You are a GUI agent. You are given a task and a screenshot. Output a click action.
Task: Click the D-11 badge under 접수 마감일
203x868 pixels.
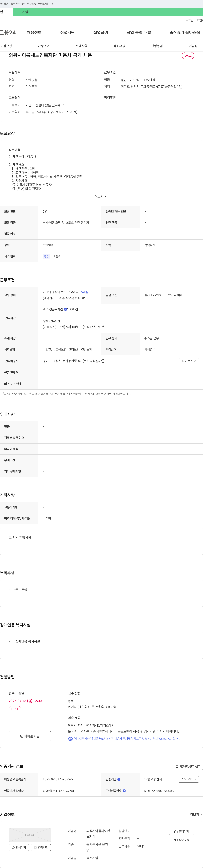[x=15, y=709]
